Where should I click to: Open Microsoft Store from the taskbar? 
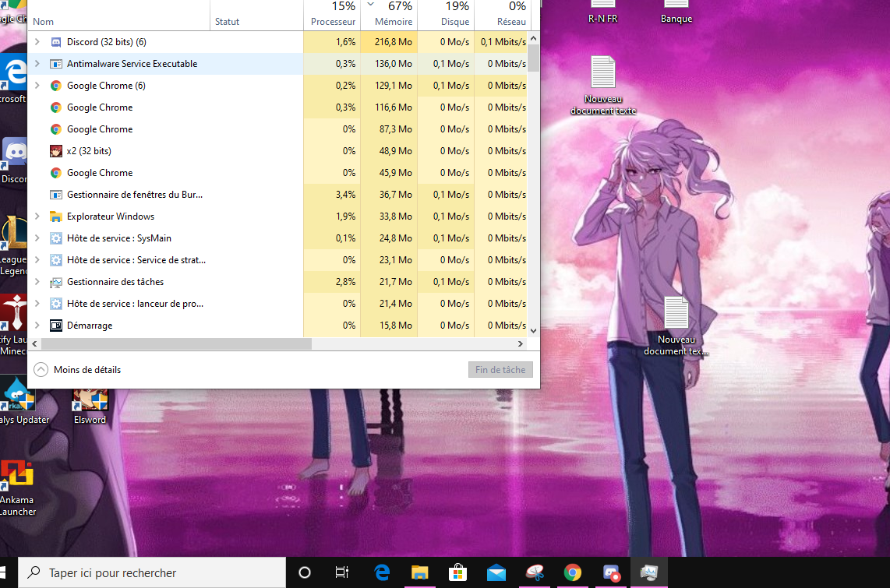457,572
